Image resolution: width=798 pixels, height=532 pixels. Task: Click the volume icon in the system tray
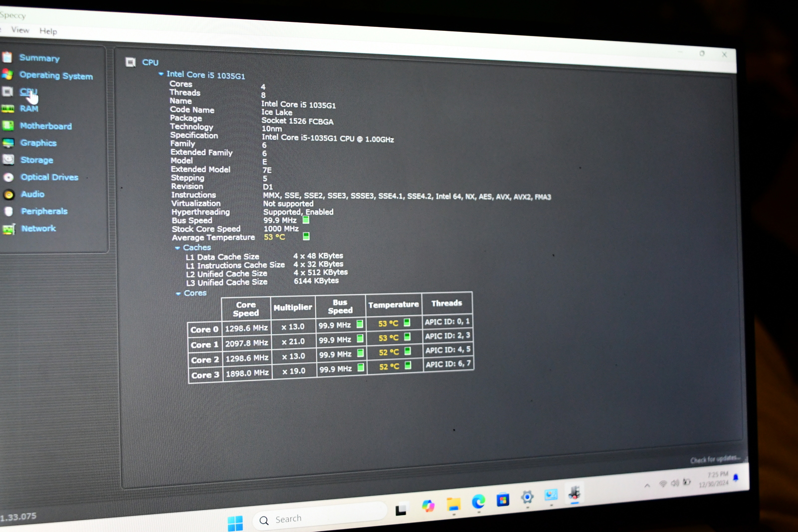click(x=675, y=483)
